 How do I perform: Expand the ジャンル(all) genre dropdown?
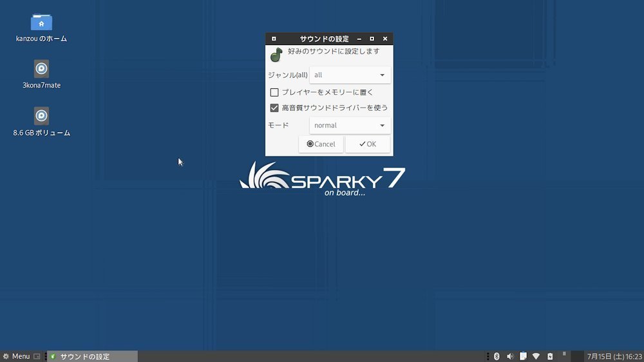(350, 75)
